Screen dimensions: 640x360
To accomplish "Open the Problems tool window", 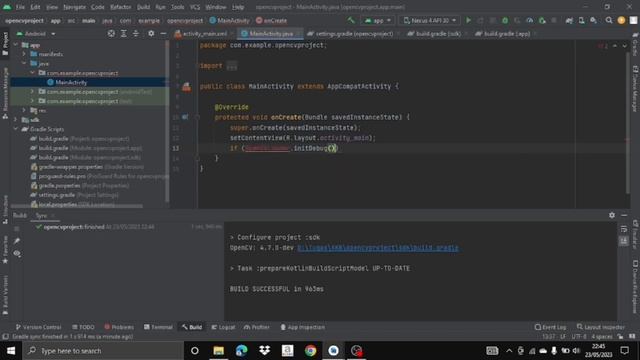I will (x=119, y=327).
